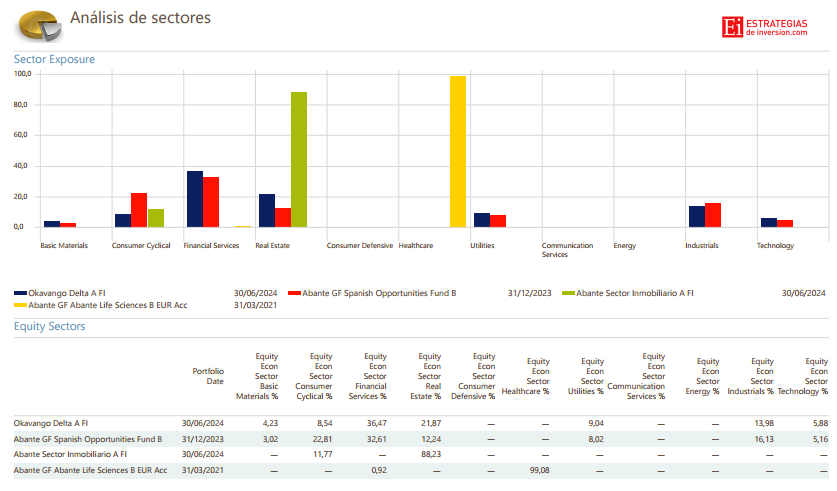This screenshot has width=837, height=491.
Task: Click the navy Industrials bar
Action: point(697,217)
